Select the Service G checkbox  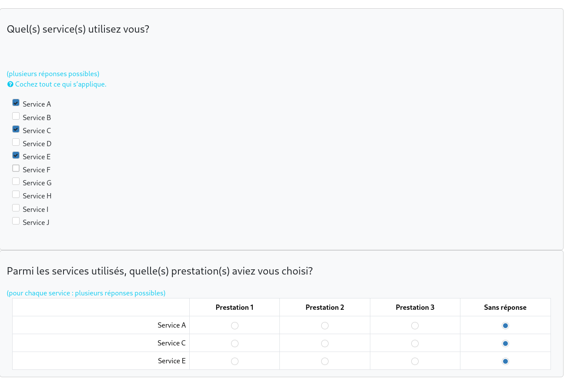point(16,181)
